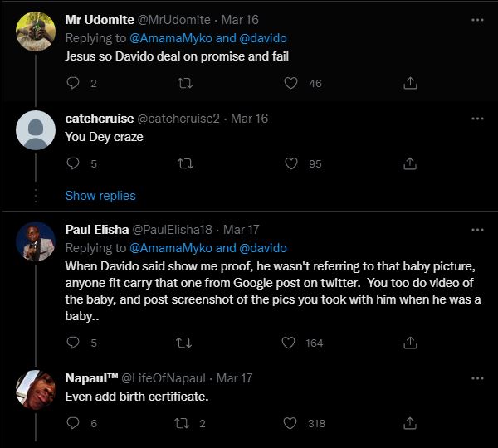Open more options on catchcruise's tweet
The height and width of the screenshot is (448, 498).
point(477,119)
